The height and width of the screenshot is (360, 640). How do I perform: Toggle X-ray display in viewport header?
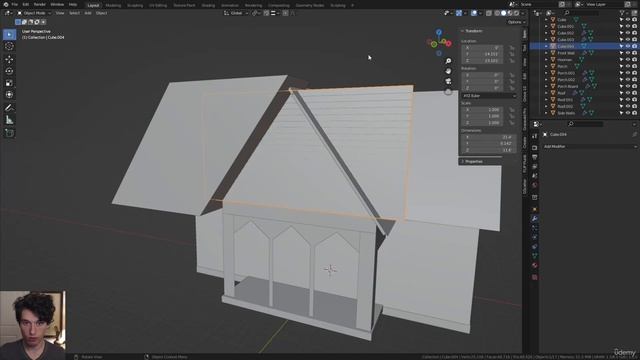click(489, 13)
